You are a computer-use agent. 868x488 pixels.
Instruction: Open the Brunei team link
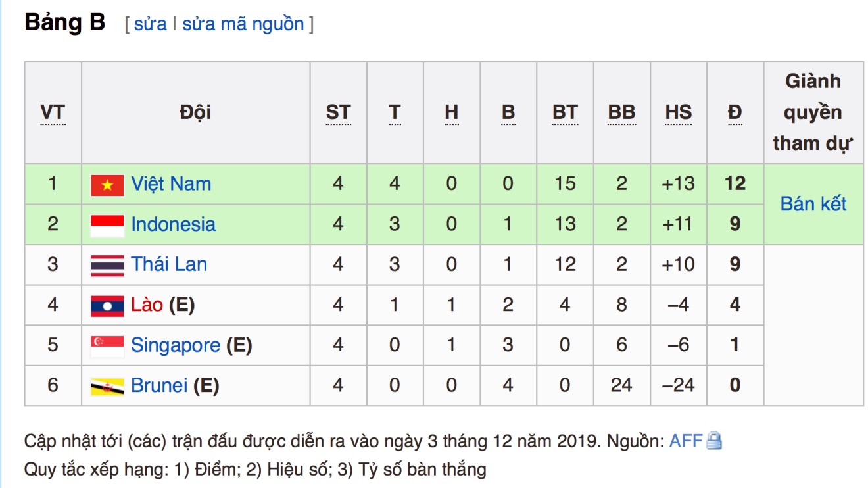pyautogui.click(x=159, y=385)
